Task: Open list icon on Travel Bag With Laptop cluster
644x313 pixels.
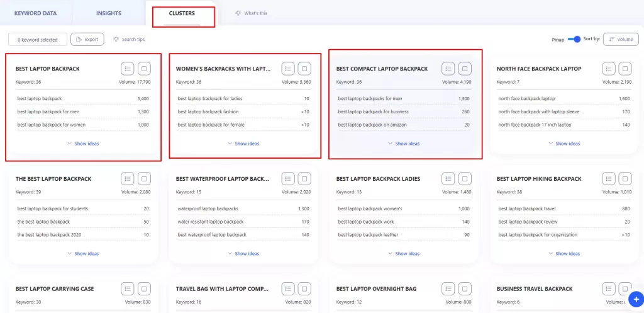Action: (x=288, y=288)
